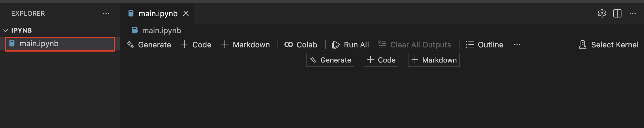Screen dimensions: 644x128
Task: Click the Outline list icon
Action: (x=470, y=44)
